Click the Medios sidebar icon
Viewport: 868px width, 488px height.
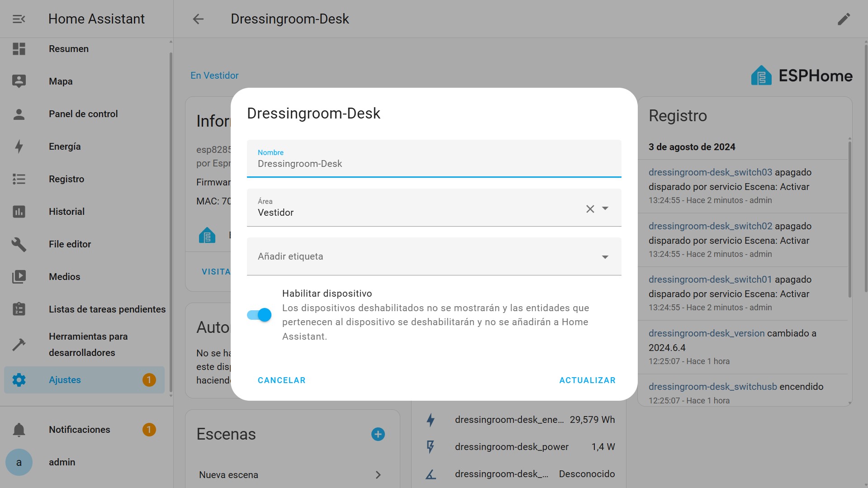19,277
